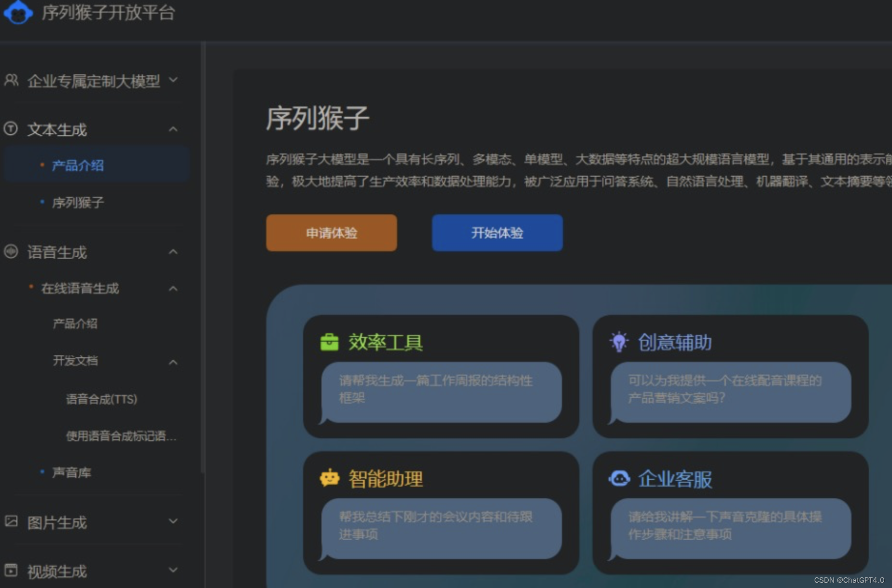
Task: Click the 智能助理 card heading
Action: click(386, 479)
